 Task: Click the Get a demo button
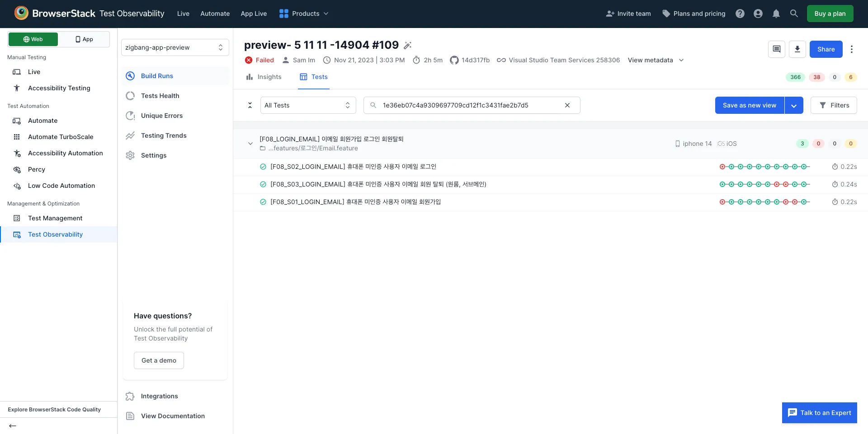pyautogui.click(x=159, y=360)
